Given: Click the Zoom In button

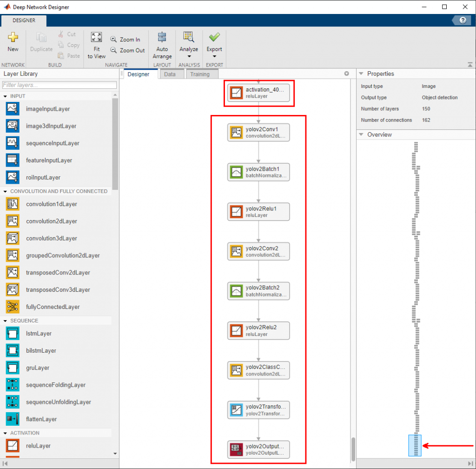Looking at the screenshot, I should [126, 40].
